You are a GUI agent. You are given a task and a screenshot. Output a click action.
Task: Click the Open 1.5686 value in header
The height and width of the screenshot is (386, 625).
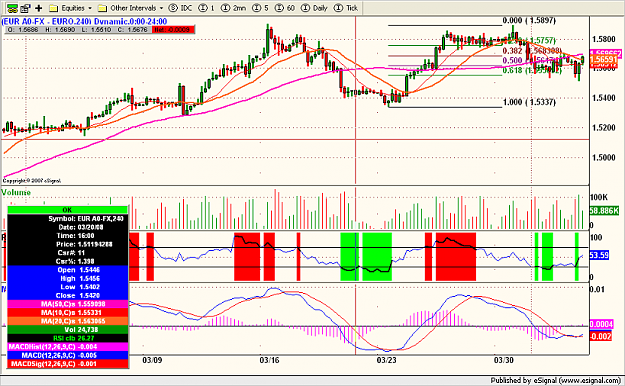(x=23, y=30)
